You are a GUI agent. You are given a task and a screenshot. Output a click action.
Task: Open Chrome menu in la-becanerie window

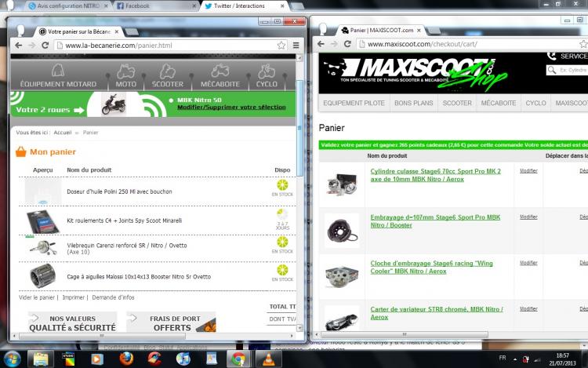point(296,46)
